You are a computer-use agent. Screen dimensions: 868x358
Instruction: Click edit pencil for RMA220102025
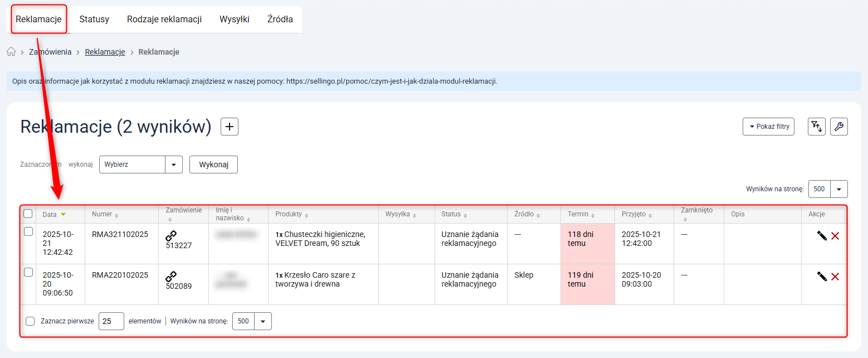[x=822, y=277]
